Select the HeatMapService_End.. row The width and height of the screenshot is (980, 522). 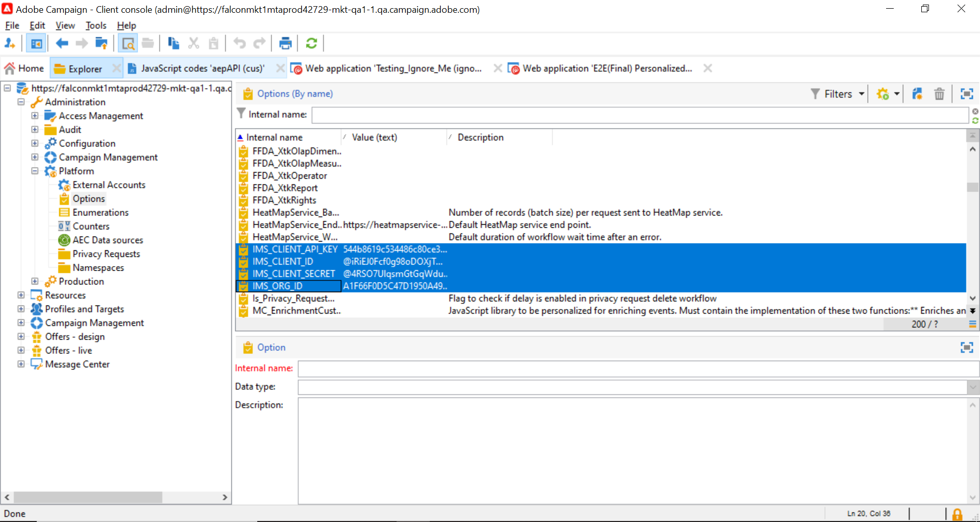coord(601,225)
